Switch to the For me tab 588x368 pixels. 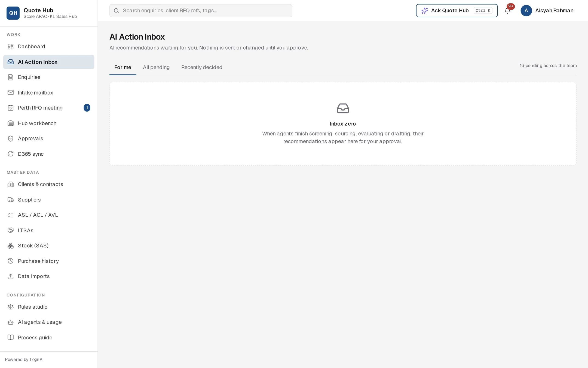pos(123,67)
